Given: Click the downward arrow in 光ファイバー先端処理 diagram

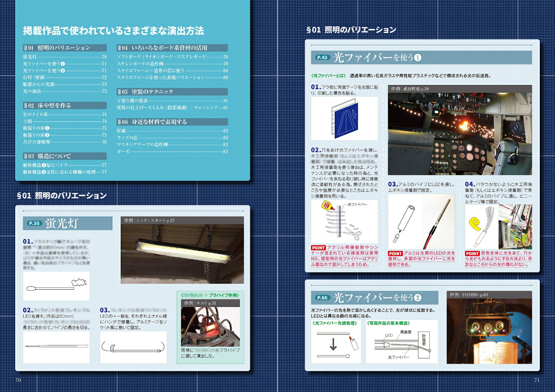Looking at the screenshot, I should click(x=333, y=344).
